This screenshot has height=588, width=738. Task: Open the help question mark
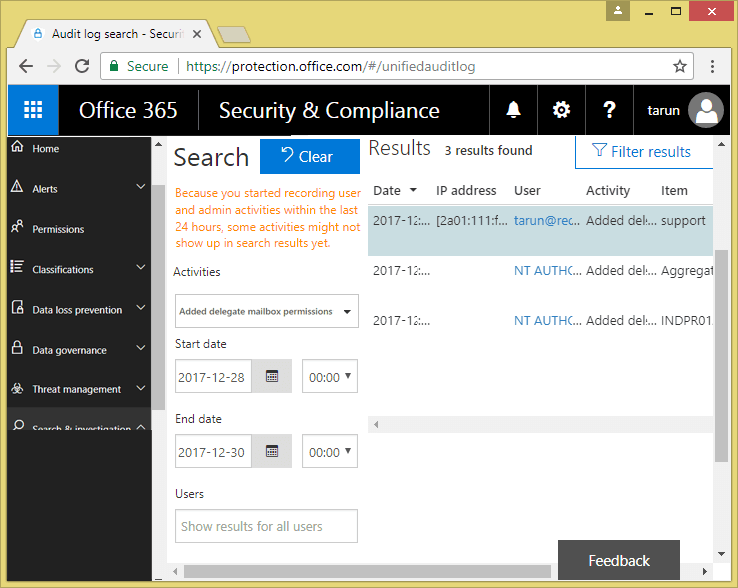click(609, 110)
